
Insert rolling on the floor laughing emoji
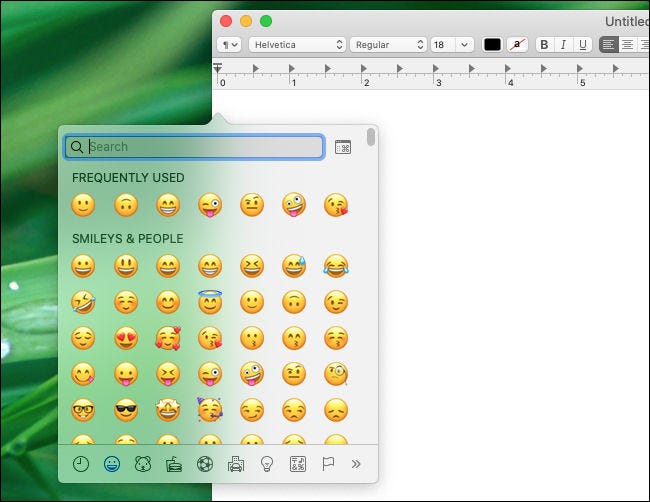point(83,302)
